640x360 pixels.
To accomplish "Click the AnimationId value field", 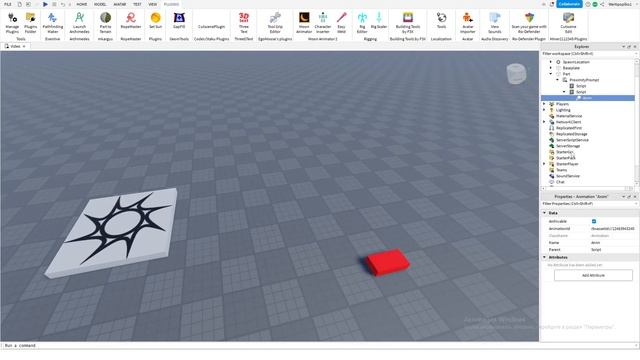I will pyautogui.click(x=613, y=229).
